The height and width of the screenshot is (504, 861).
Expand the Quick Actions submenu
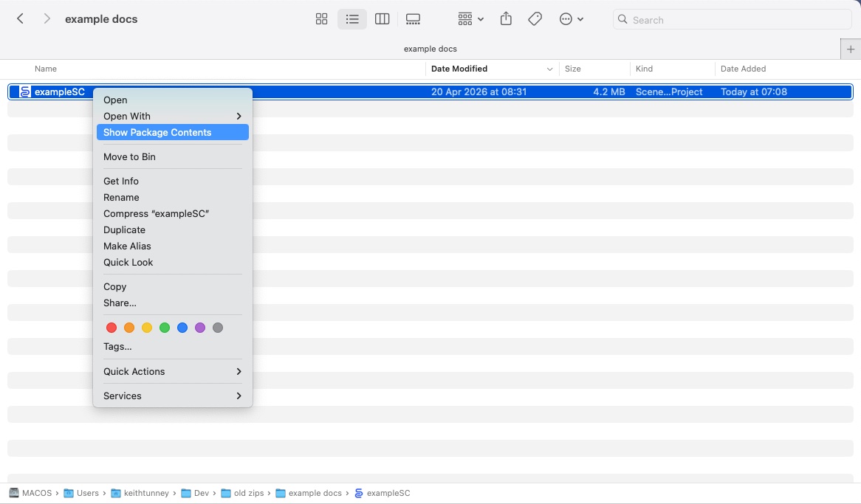pyautogui.click(x=172, y=372)
